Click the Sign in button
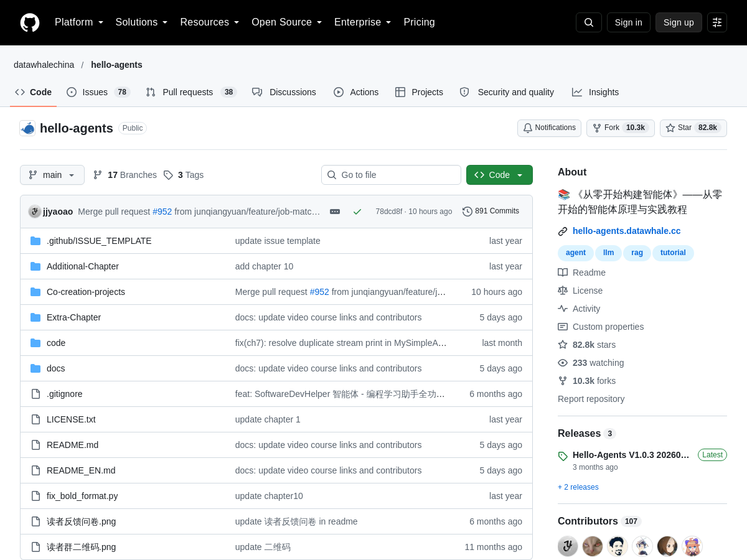 pos(629,22)
